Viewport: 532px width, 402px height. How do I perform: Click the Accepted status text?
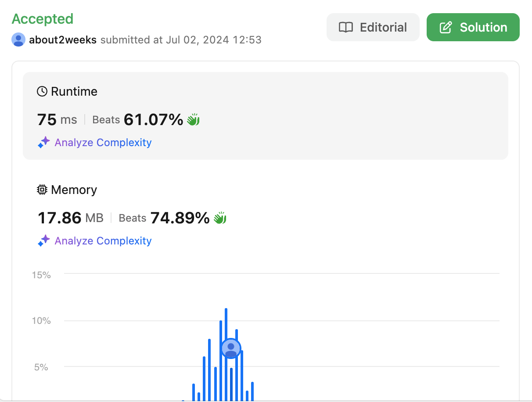[43, 19]
